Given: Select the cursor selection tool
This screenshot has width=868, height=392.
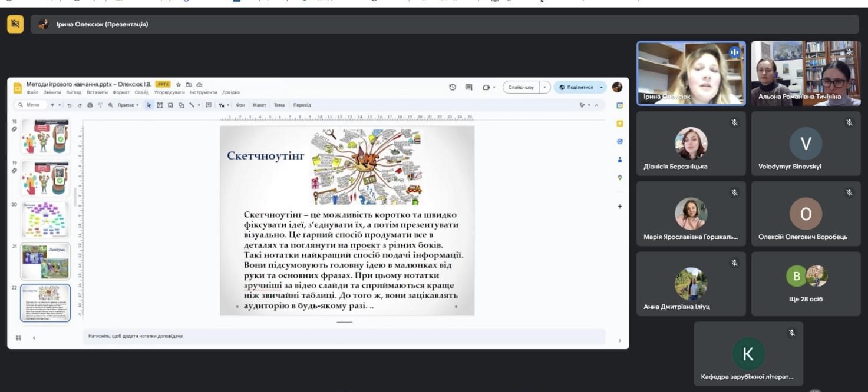Looking at the screenshot, I should click(149, 105).
